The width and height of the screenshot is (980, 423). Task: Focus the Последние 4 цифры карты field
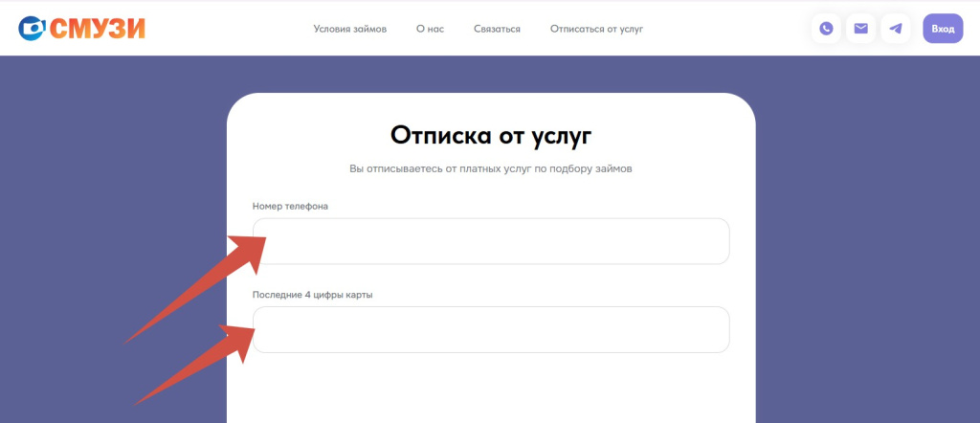(x=491, y=330)
